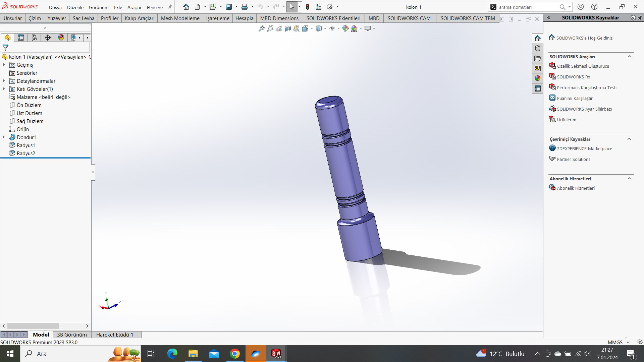
Task: Open the PropertyManager tab icon
Action: coord(21,38)
